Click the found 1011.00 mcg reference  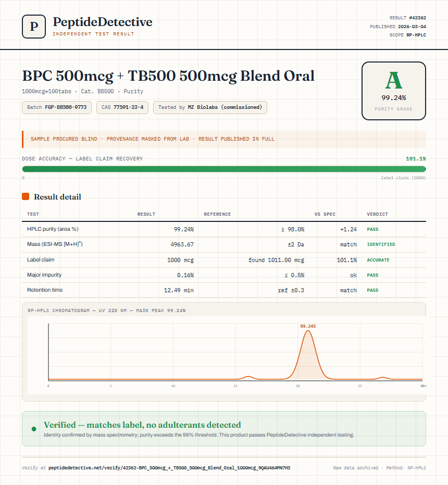pyautogui.click(x=276, y=260)
